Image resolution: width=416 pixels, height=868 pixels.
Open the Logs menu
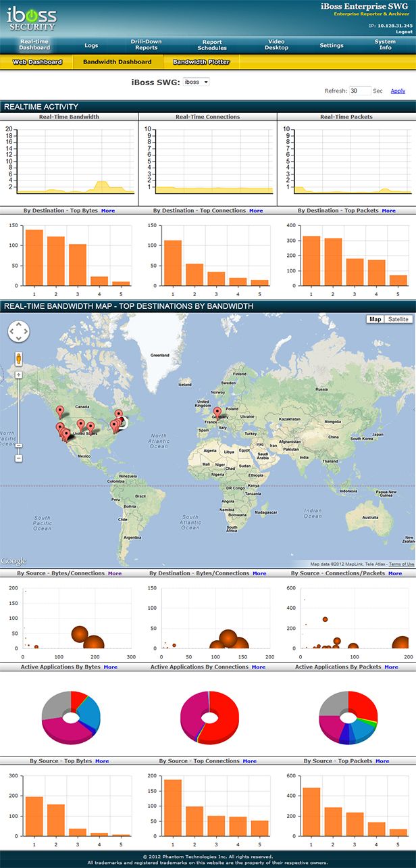91,45
